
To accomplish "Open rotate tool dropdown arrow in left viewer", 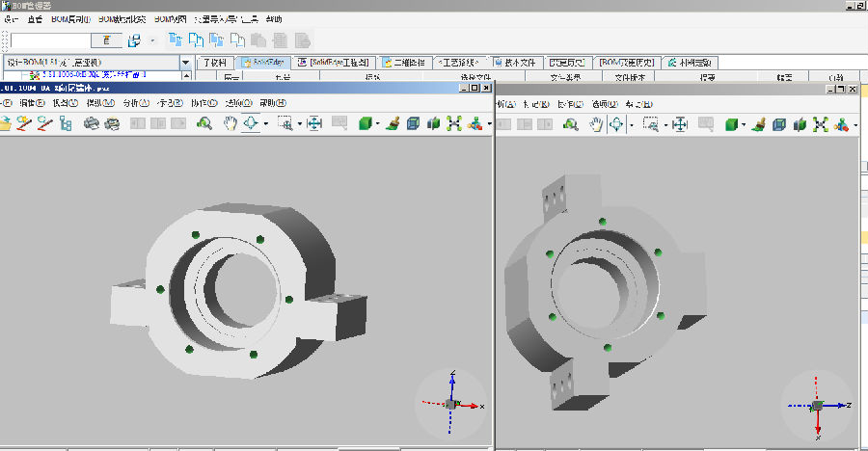I will coord(266,123).
